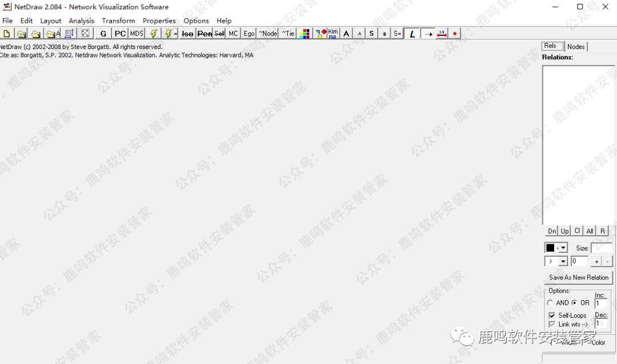
Task: Select the AND radio button
Action: click(x=550, y=303)
